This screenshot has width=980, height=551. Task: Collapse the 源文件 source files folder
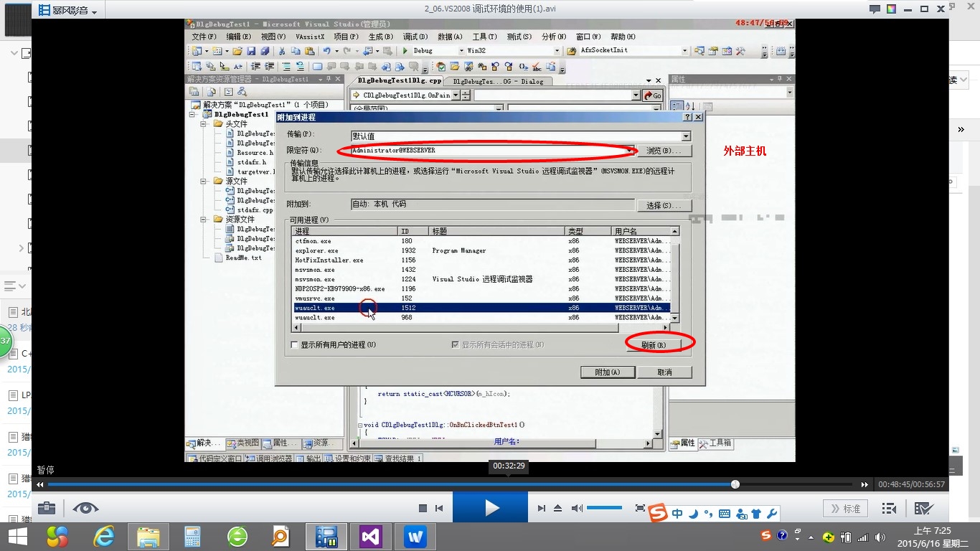point(203,182)
